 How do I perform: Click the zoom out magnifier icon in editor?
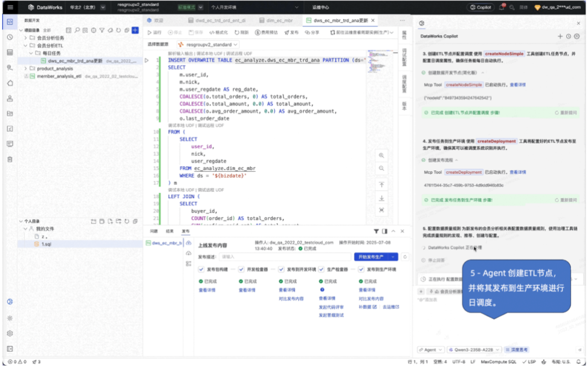[381, 169]
